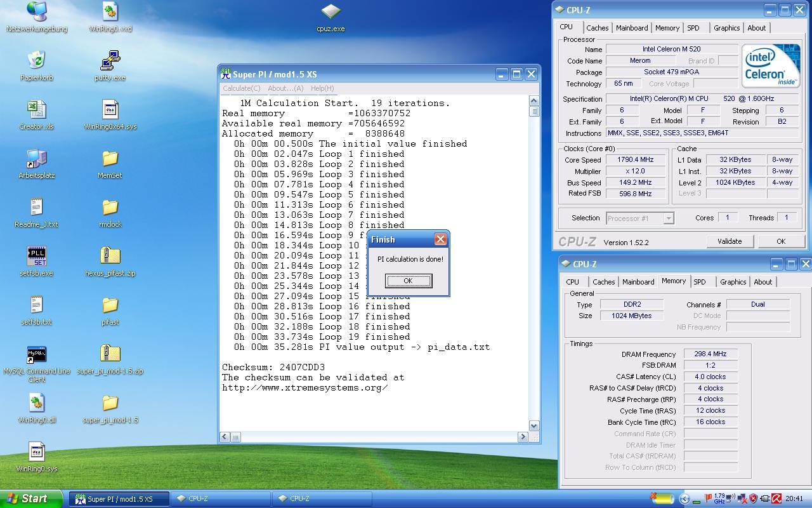This screenshot has height=508, width=812.
Task: Click OK button in upper CPU-Z window
Action: (780, 241)
